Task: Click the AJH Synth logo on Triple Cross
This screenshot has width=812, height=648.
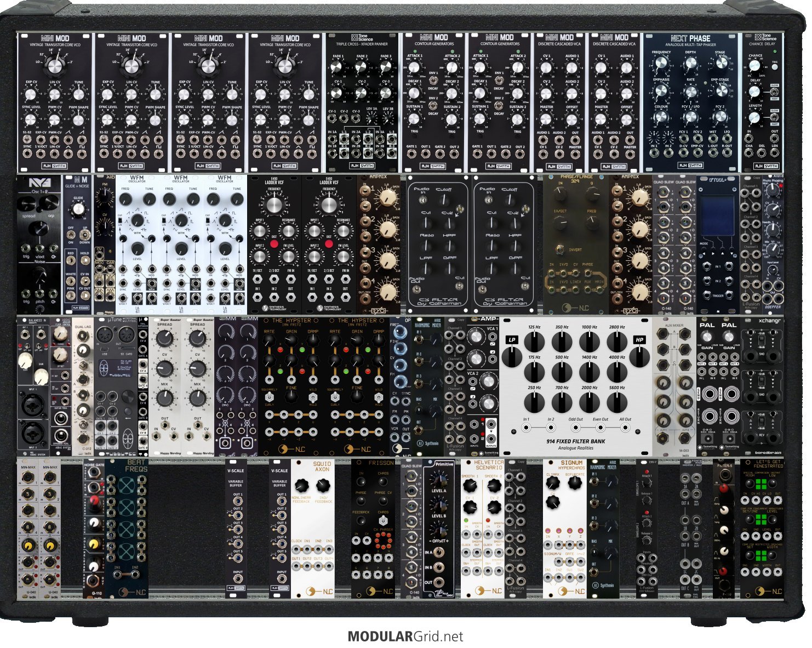Action: [362, 166]
